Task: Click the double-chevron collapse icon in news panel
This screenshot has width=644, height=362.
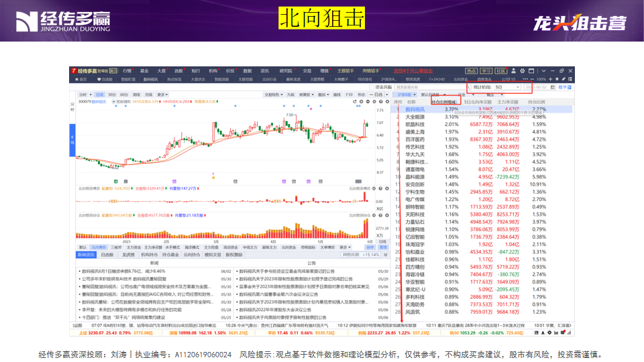Action: [x=385, y=255]
